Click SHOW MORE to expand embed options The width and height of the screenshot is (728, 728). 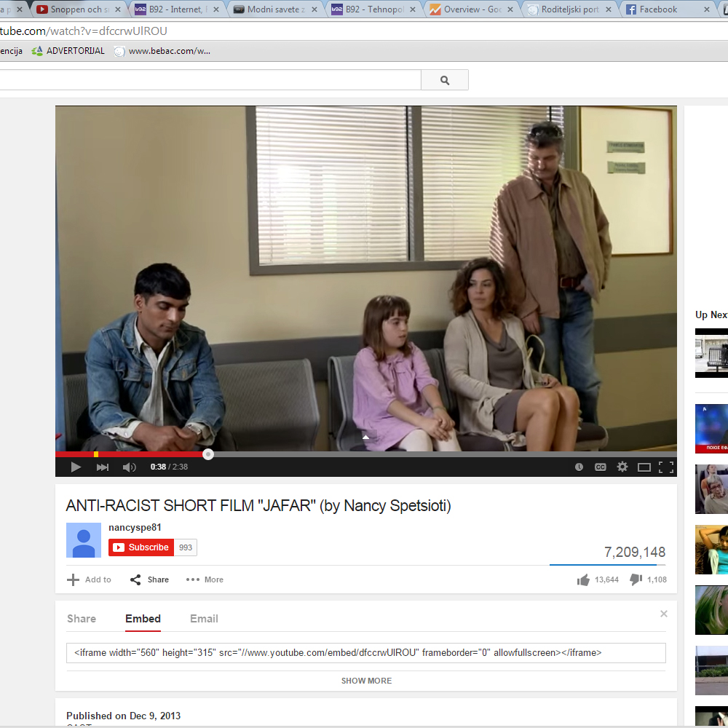point(366,681)
